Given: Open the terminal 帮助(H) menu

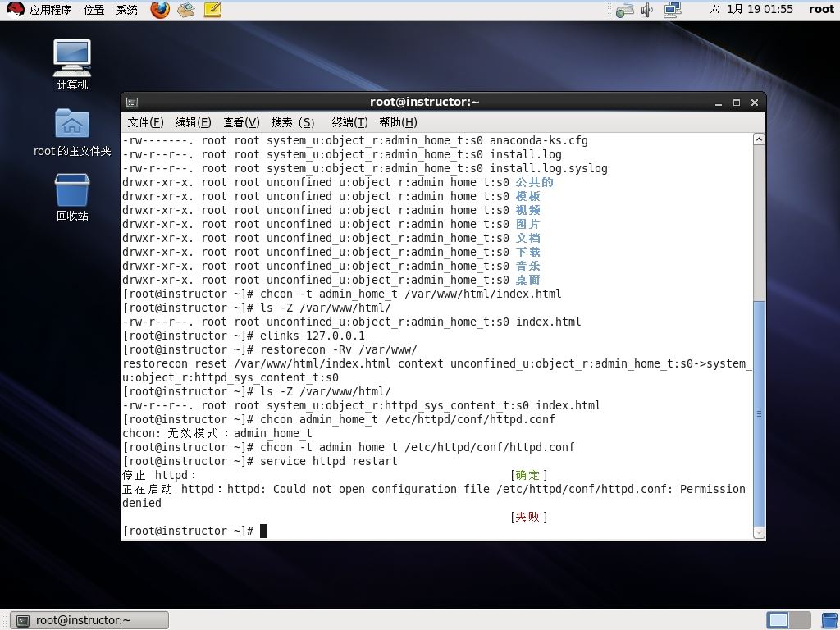Looking at the screenshot, I should pos(398,122).
